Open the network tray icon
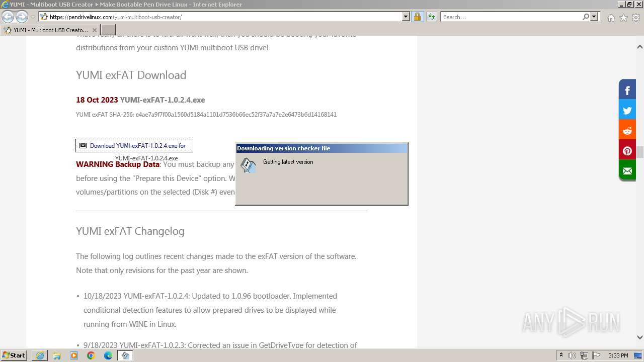This screenshot has height=362, width=644. coord(584,355)
